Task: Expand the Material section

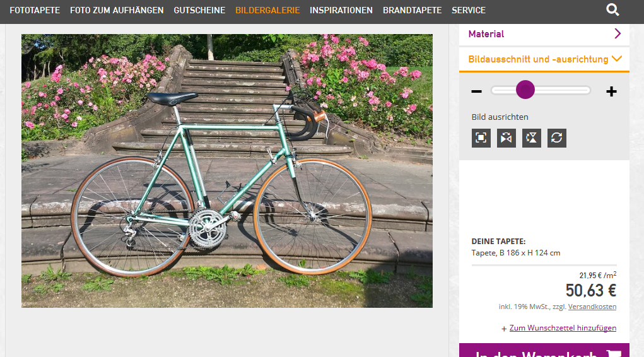Action: point(544,34)
